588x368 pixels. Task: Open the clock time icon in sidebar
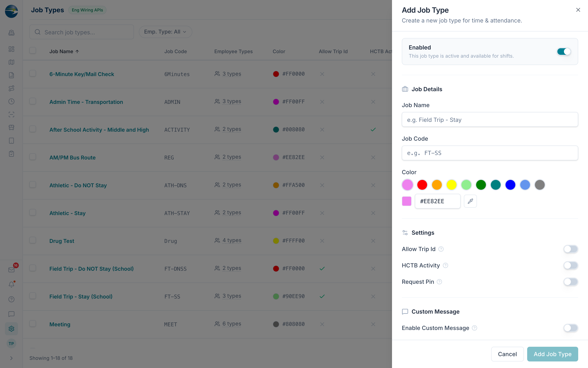coord(11,101)
